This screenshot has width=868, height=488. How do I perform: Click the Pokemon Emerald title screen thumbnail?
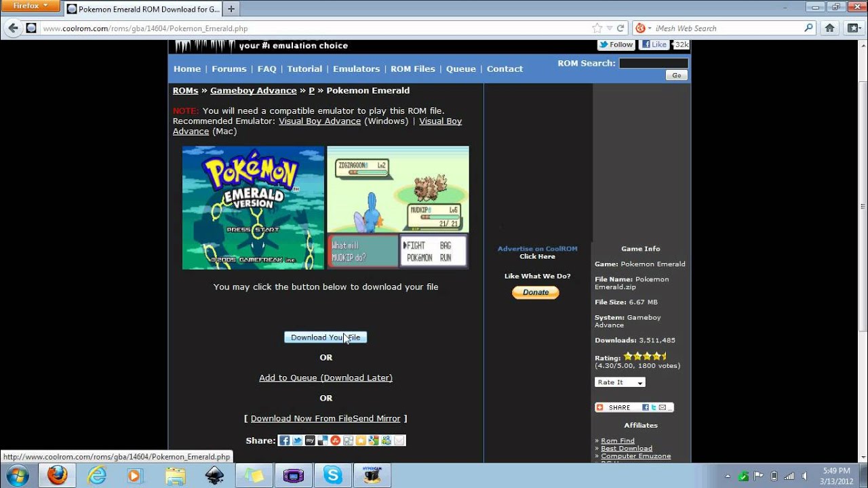pos(253,207)
